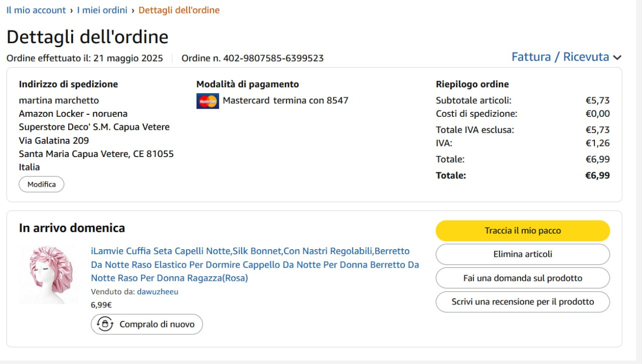This screenshot has width=642, height=364.
Task: Click Fai una domanda sul prodotto
Action: pyautogui.click(x=523, y=278)
